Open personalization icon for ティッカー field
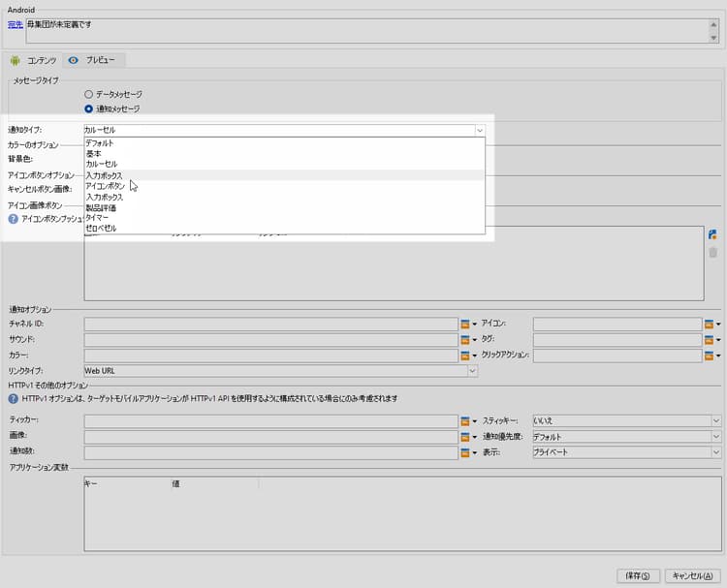The image size is (727, 588). (x=465, y=421)
